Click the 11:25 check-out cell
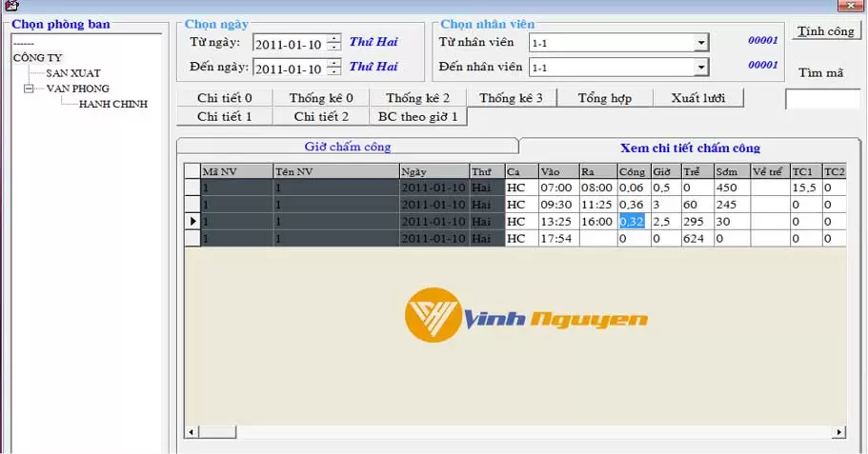Viewport: 868px width, 454px height. (x=598, y=205)
